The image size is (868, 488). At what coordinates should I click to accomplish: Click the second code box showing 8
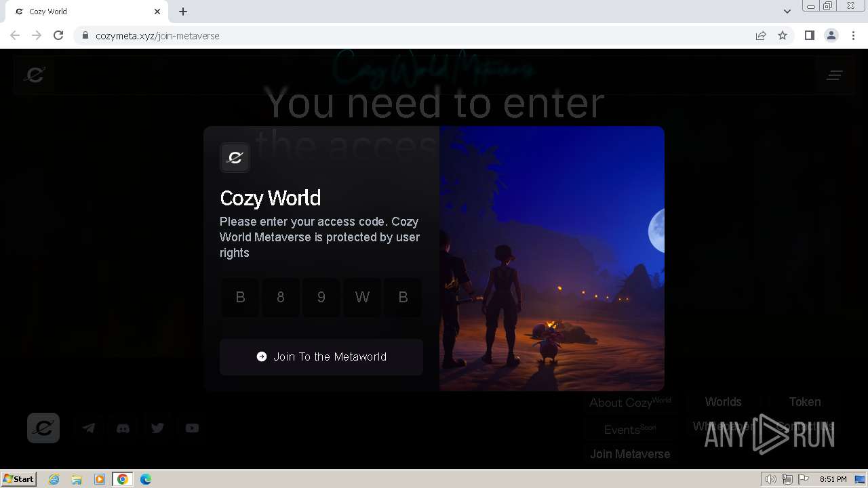[281, 297]
